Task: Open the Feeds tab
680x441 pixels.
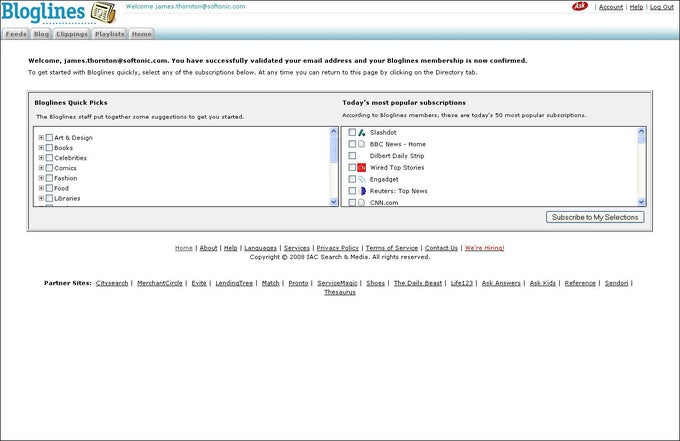Action: 16,34
